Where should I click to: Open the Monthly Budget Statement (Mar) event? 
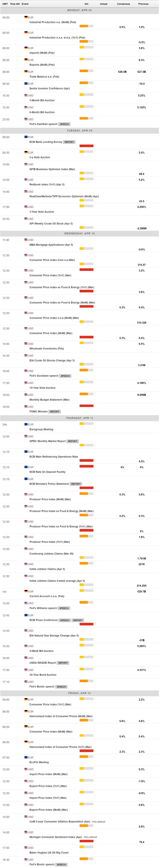point(49,400)
